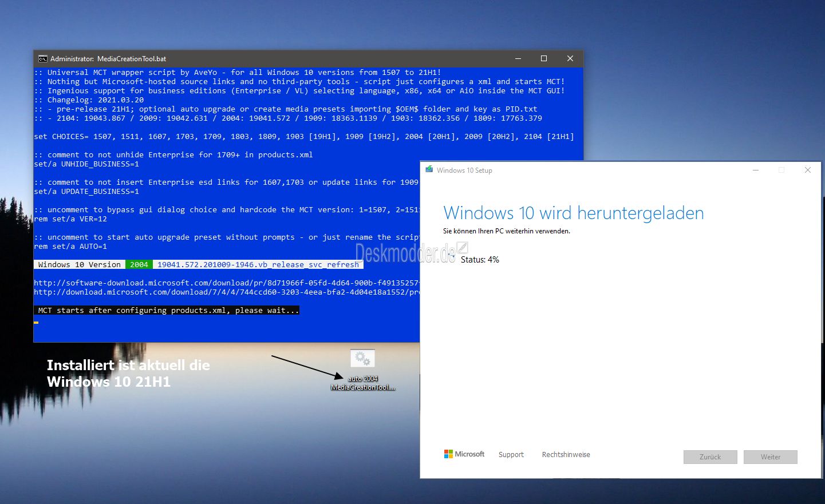Minimize the MediaCreationTool.bat console window

pos(518,58)
